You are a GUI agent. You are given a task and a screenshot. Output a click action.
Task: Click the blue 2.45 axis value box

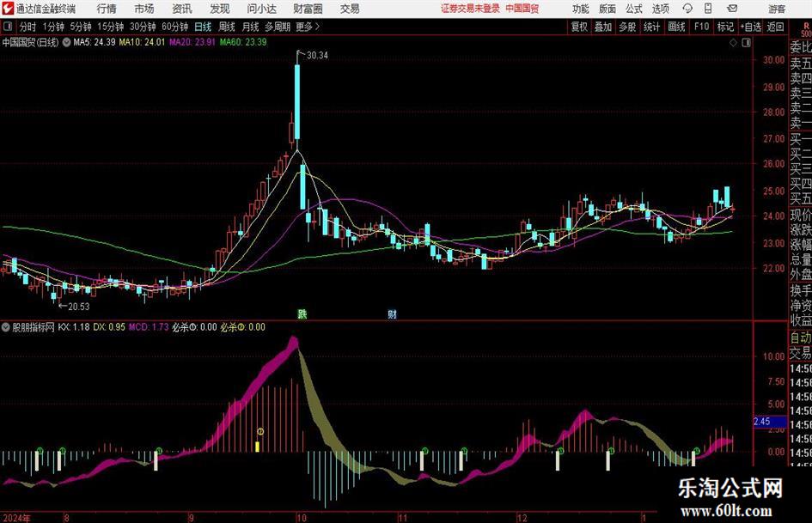(770, 422)
